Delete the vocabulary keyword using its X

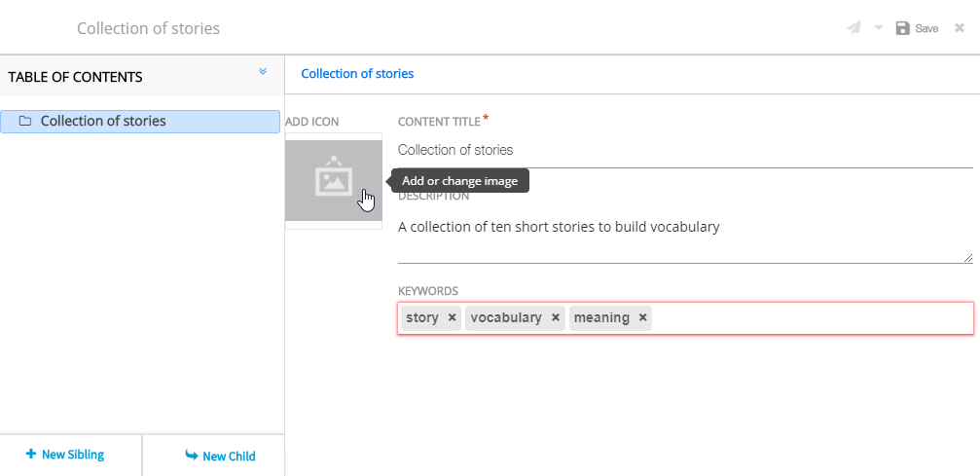point(556,318)
